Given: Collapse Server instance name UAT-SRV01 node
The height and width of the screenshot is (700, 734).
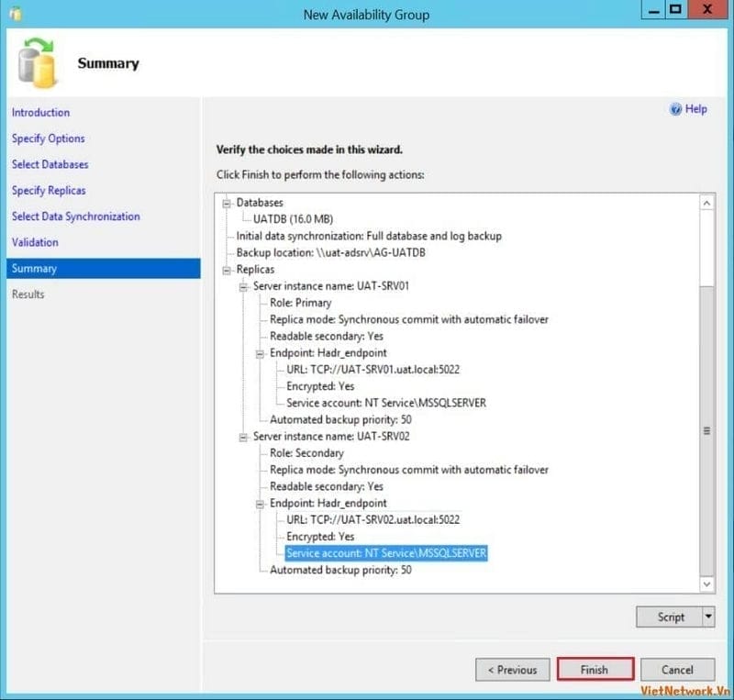Looking at the screenshot, I should pos(243,286).
